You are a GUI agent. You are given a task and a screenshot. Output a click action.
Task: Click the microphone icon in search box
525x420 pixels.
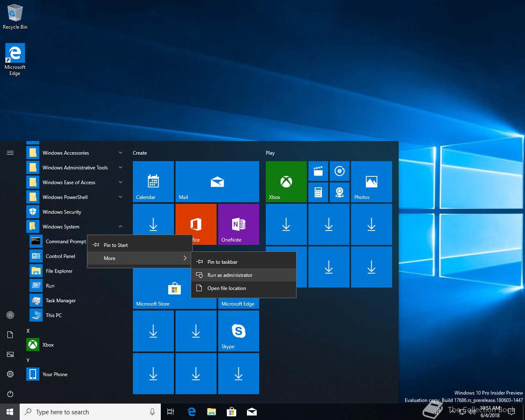[x=153, y=412]
